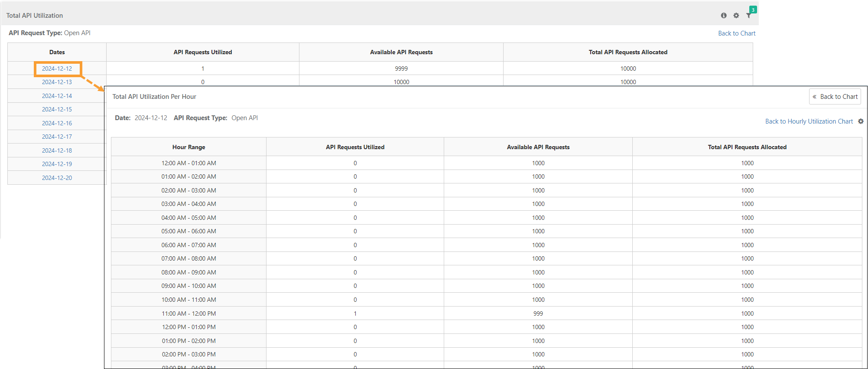
Task: Open the 2024-12-13 date link
Action: (57, 82)
